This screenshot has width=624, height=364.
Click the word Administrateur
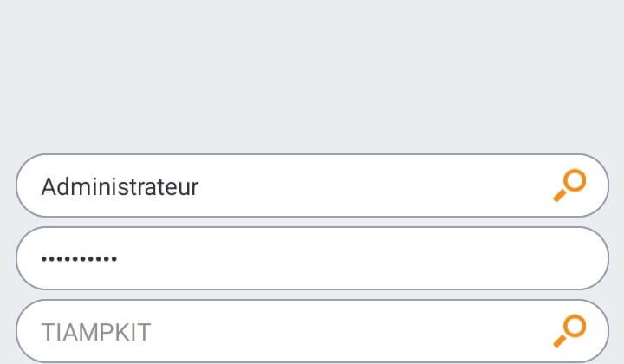coord(120,186)
